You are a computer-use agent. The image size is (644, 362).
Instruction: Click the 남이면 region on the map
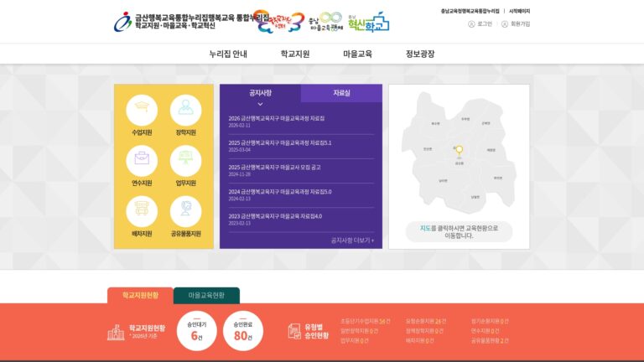pos(443,181)
